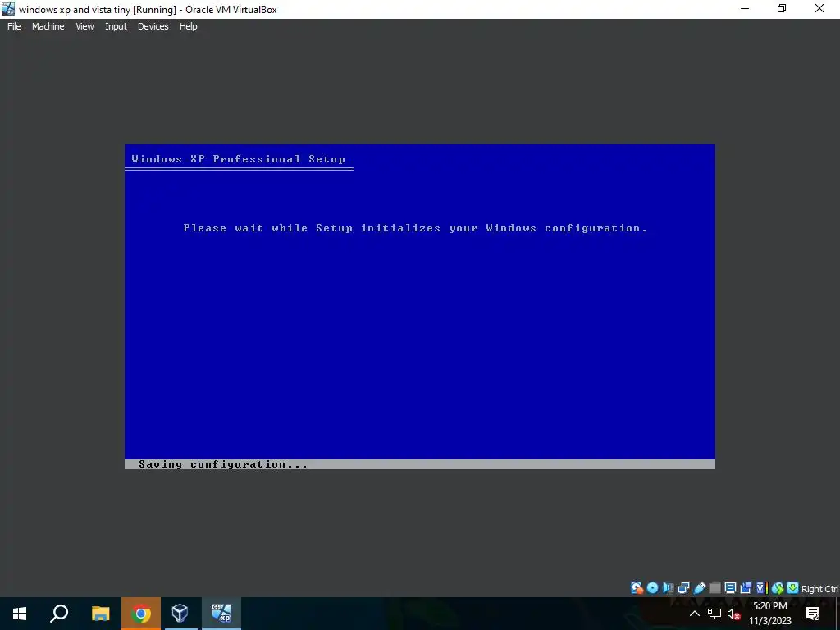Click the recording status icon
The image size is (840, 630).
[x=746, y=587]
